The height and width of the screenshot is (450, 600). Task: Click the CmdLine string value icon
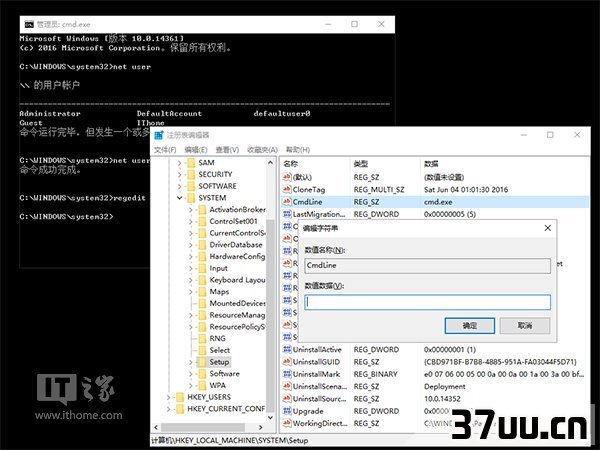(x=287, y=202)
